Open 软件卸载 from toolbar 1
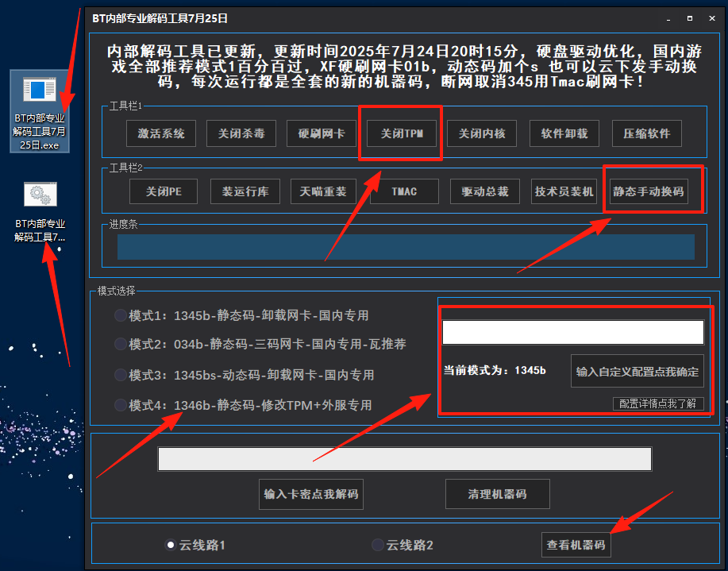 pos(564,133)
